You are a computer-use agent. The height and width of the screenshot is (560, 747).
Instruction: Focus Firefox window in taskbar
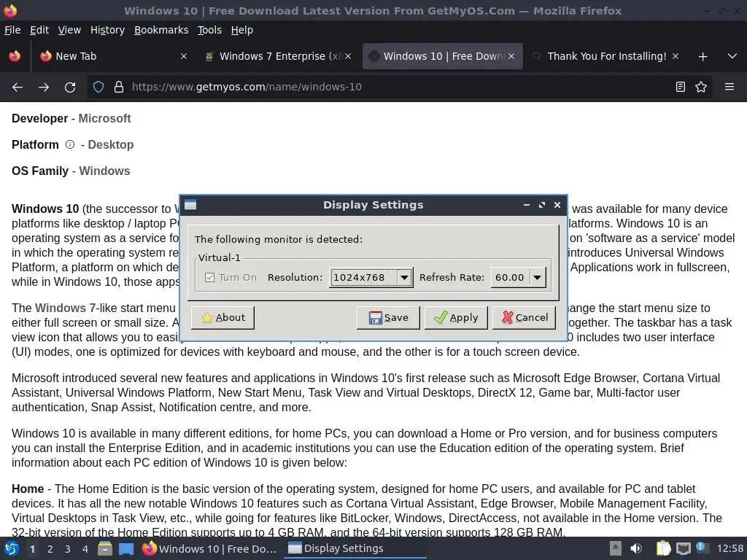(x=209, y=548)
